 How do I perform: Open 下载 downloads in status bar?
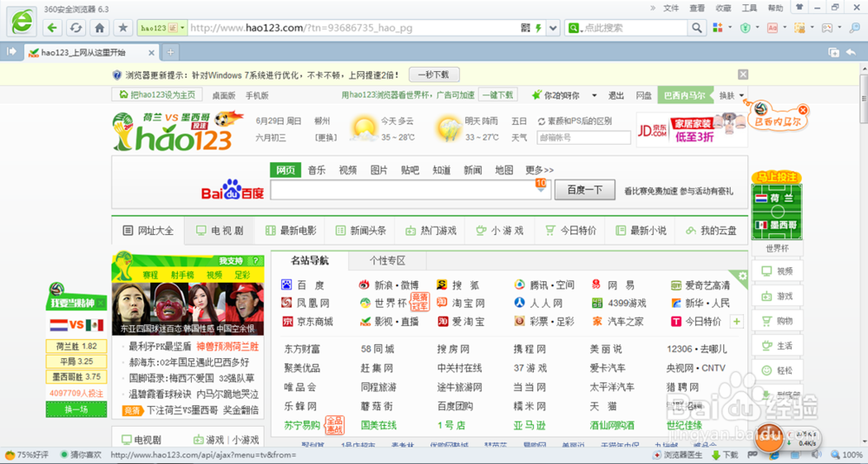tap(725, 455)
